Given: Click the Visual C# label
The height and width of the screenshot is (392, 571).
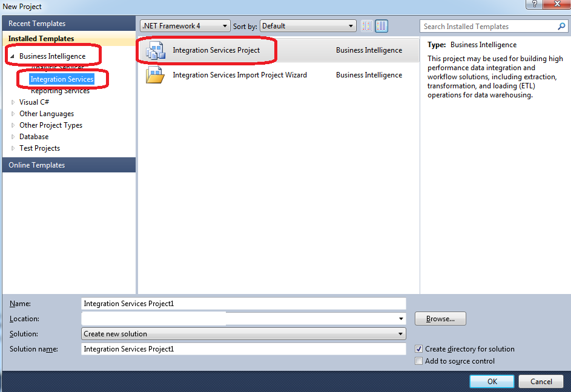Looking at the screenshot, I should click(34, 102).
